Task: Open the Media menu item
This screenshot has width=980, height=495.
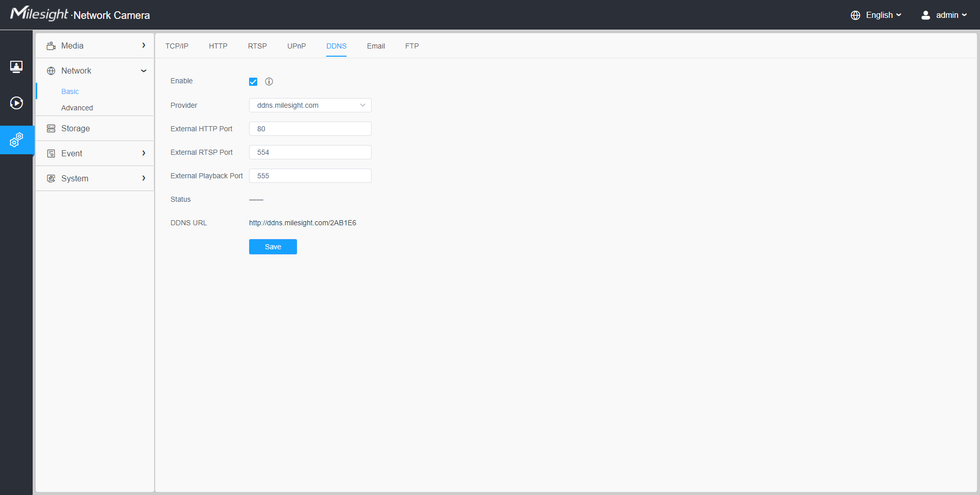Action: (x=95, y=46)
